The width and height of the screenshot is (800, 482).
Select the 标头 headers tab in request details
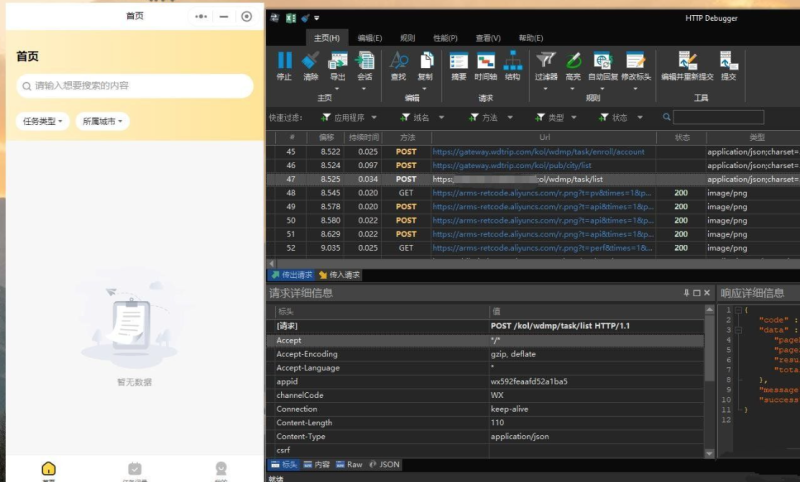[x=284, y=465]
